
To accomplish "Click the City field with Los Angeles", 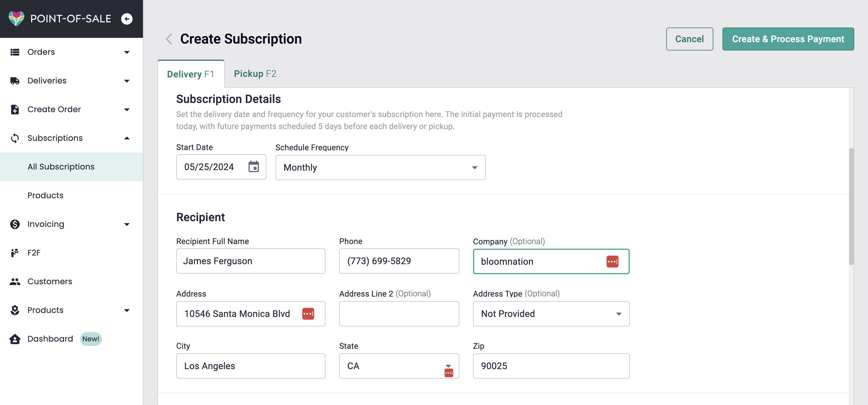I will pyautogui.click(x=251, y=366).
